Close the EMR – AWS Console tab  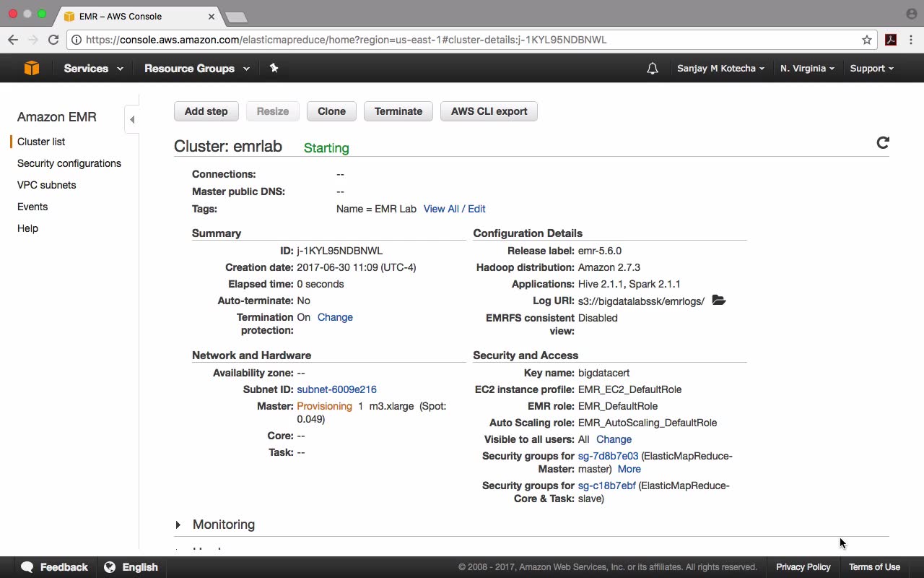coord(212,16)
